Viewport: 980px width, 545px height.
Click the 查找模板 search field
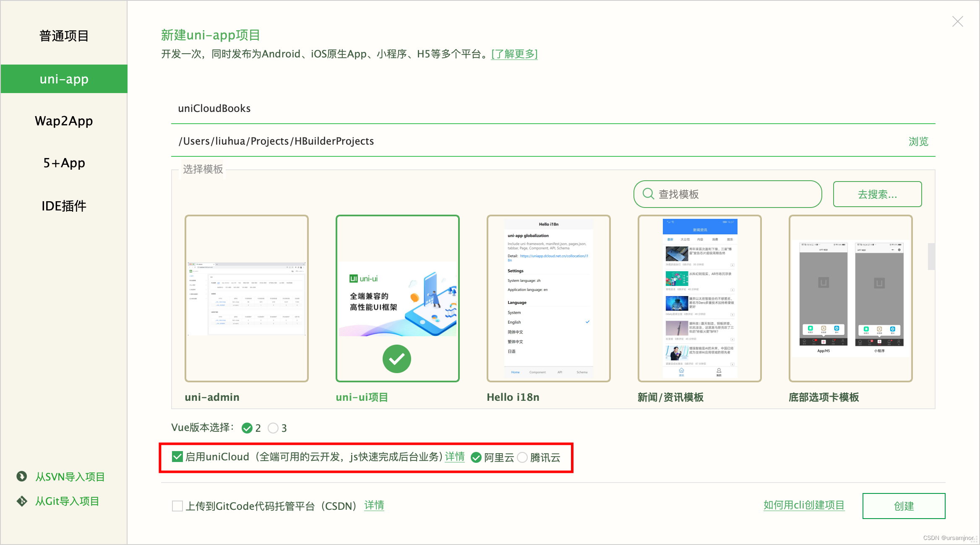tap(727, 194)
